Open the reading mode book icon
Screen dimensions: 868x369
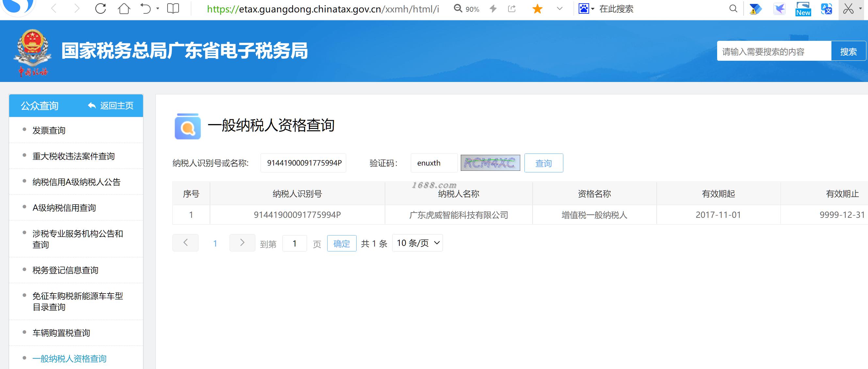(x=173, y=9)
